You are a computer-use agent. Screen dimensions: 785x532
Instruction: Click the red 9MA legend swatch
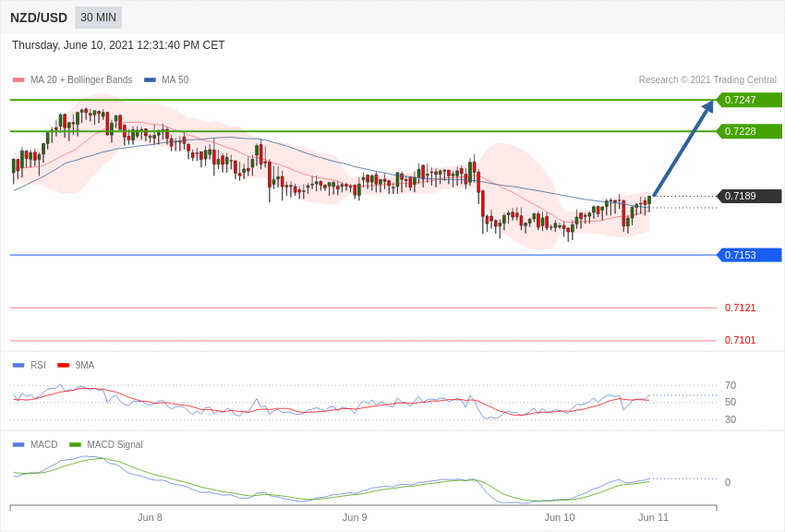(63, 366)
